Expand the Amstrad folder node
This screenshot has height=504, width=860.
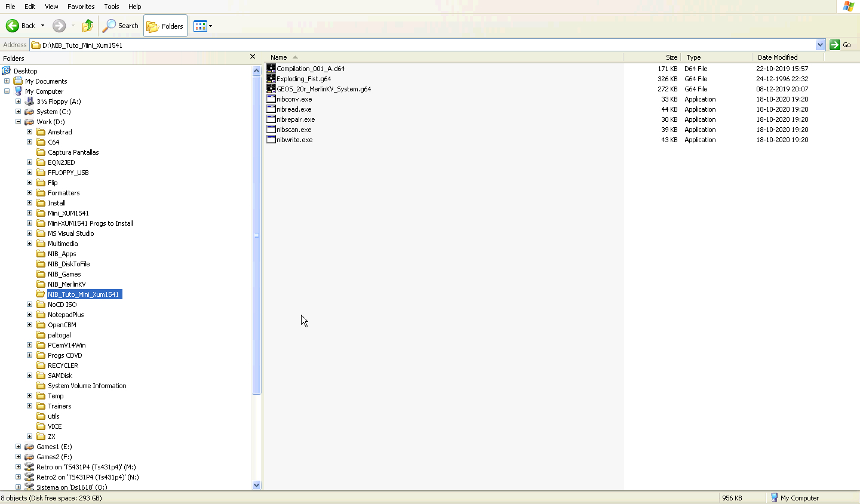pyautogui.click(x=29, y=131)
